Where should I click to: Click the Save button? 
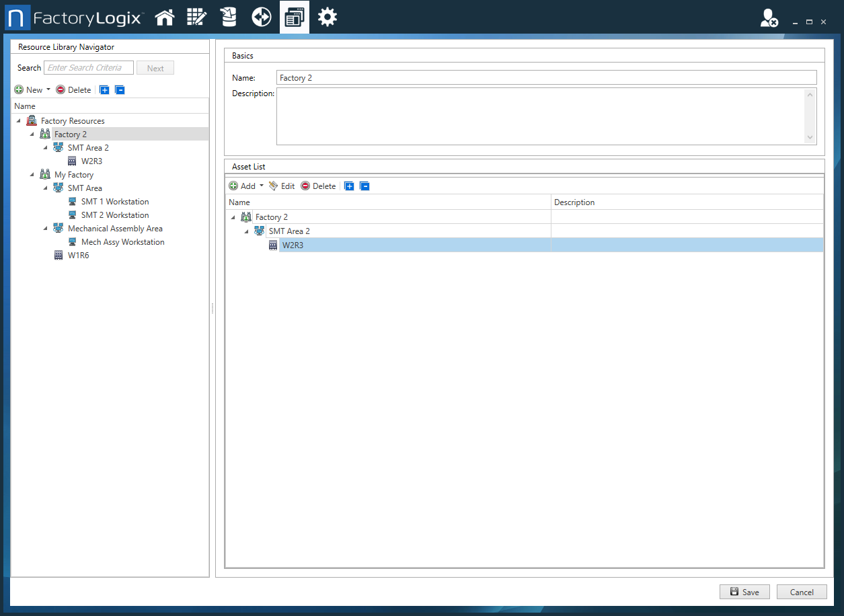(744, 592)
